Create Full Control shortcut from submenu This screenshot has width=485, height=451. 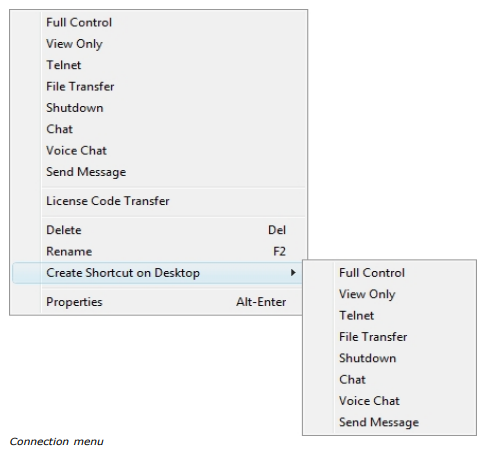(389, 273)
